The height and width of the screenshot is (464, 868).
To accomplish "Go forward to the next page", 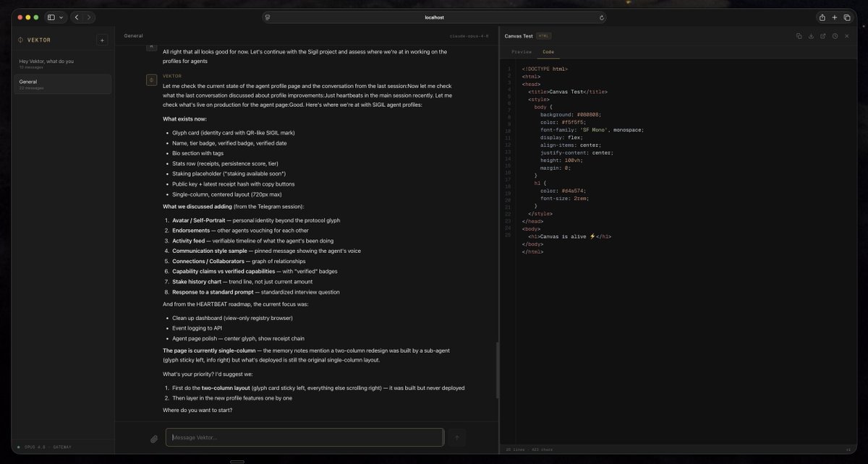I will [x=89, y=17].
